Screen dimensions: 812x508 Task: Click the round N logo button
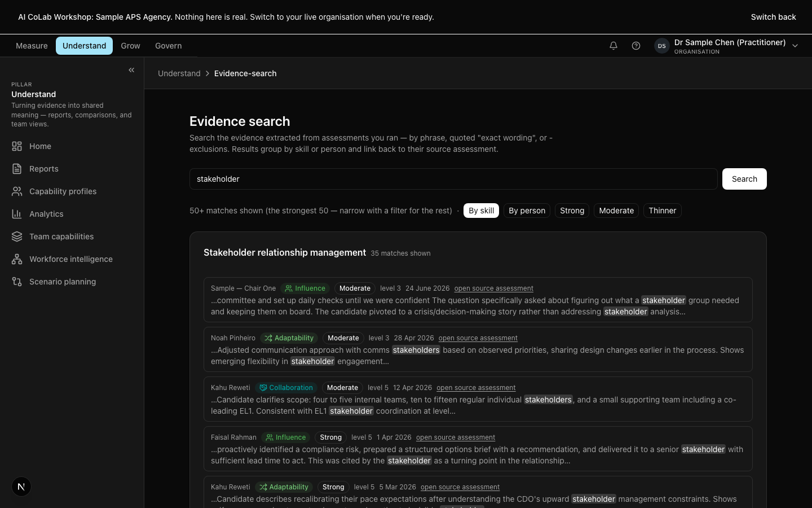21,487
